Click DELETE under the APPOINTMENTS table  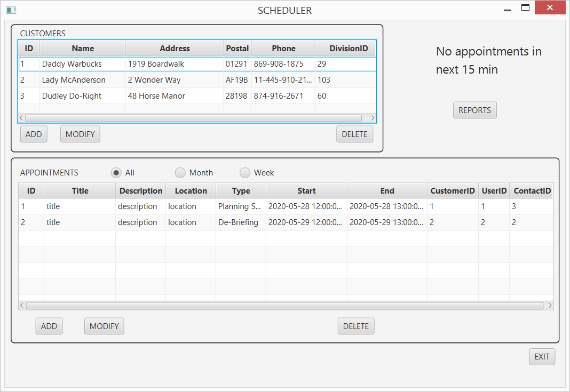coord(355,326)
